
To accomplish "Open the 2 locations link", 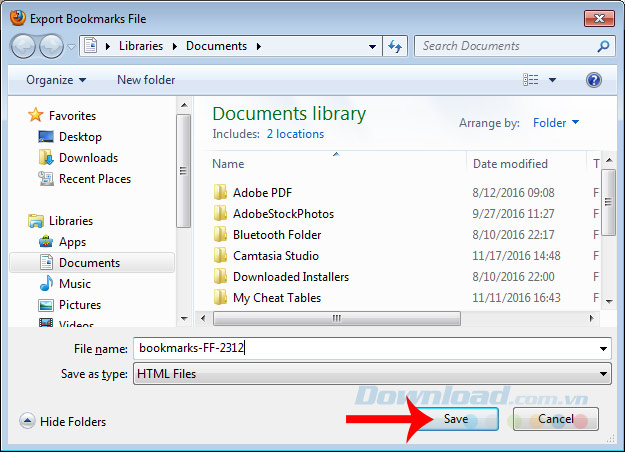I will (x=295, y=134).
